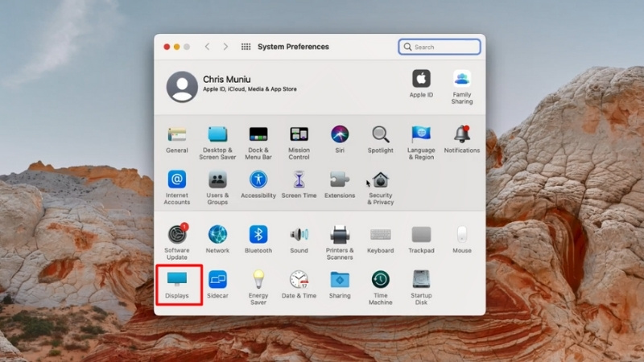
Task: Minimize the System Preferences window
Action: coord(176,47)
